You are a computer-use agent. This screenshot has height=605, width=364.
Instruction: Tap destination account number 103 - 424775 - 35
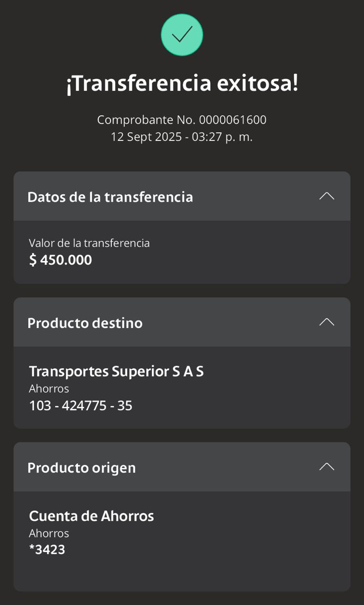(x=81, y=406)
